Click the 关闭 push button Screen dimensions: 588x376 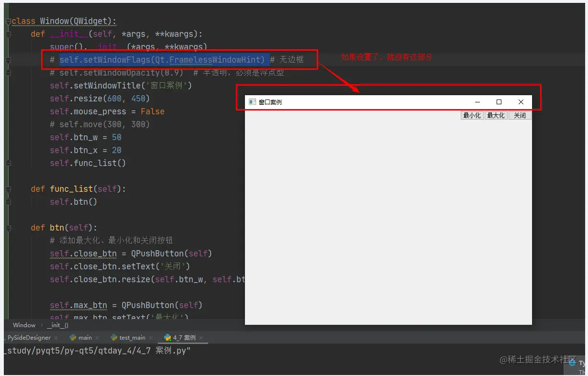click(520, 115)
